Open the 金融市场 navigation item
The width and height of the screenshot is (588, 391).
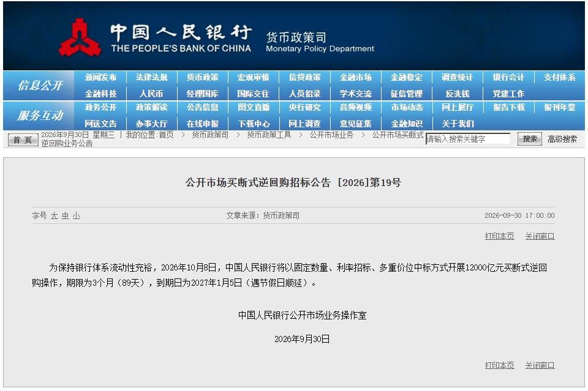[355, 78]
